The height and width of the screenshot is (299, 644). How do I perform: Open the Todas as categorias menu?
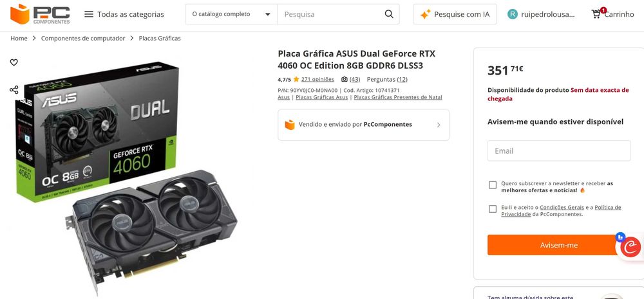point(124,14)
